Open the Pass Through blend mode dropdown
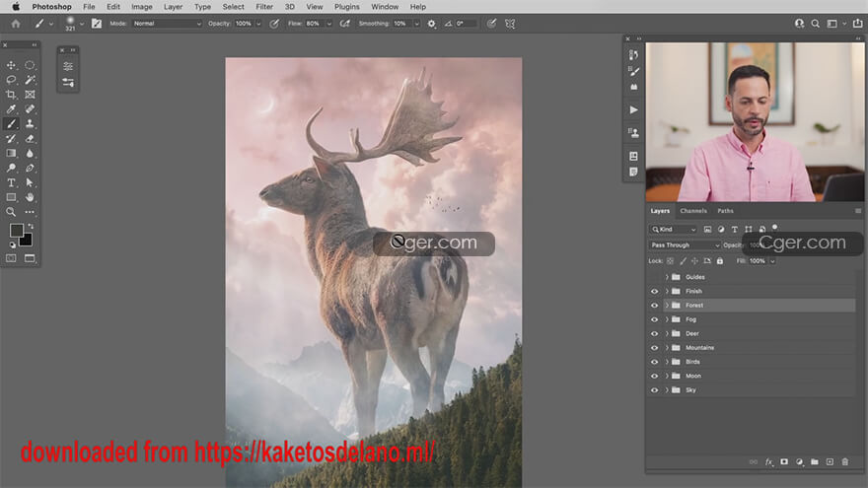The width and height of the screenshot is (868, 488). [685, 245]
